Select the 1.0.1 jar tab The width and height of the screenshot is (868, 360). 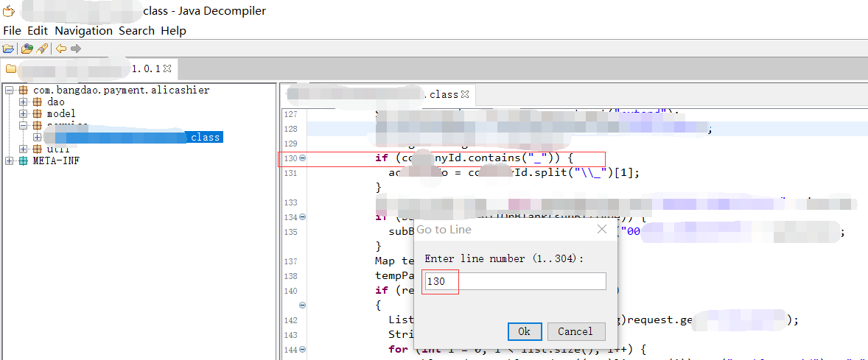[x=88, y=68]
